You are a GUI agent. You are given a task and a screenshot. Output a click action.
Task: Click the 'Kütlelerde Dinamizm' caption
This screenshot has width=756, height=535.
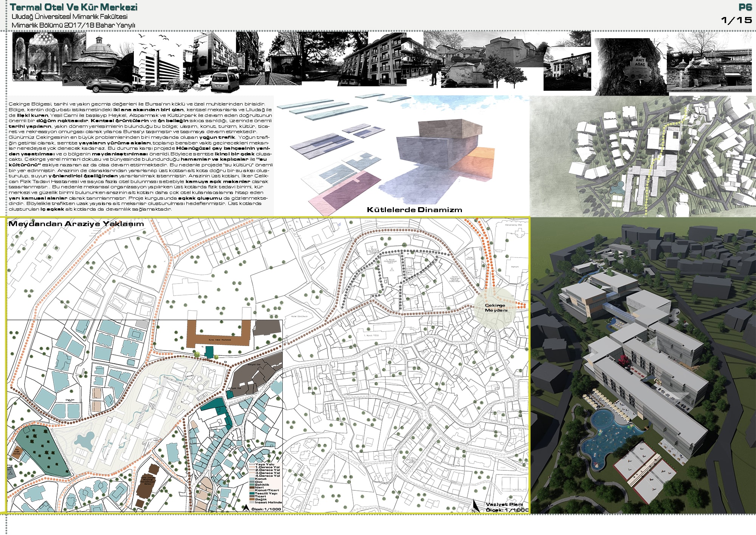pyautogui.click(x=414, y=210)
